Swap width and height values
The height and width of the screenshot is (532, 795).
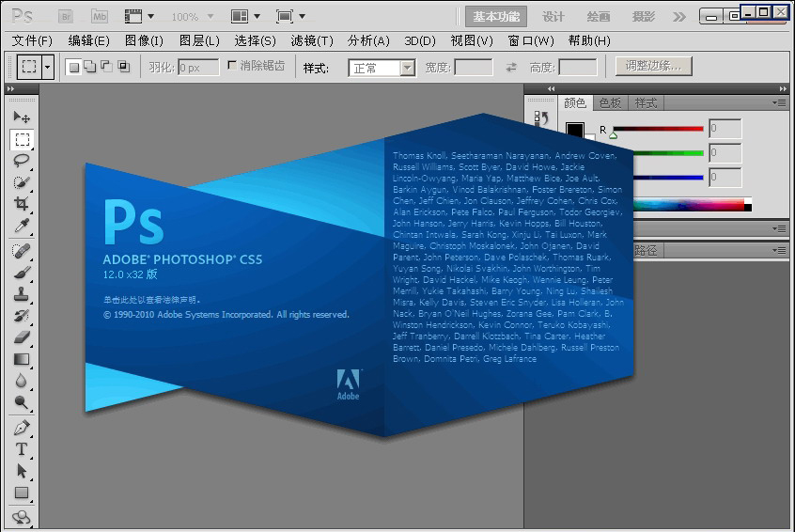point(511,67)
